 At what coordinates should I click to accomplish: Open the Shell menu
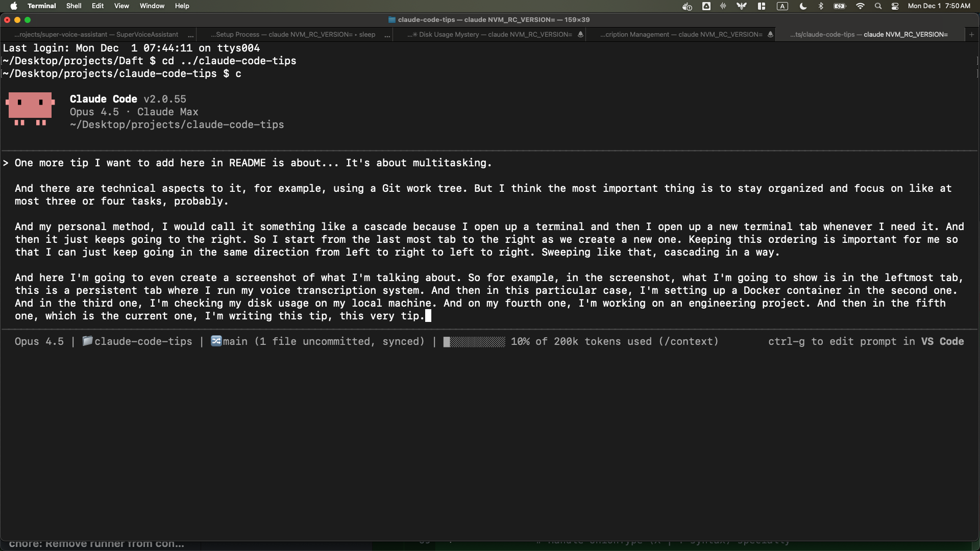pos(73,6)
